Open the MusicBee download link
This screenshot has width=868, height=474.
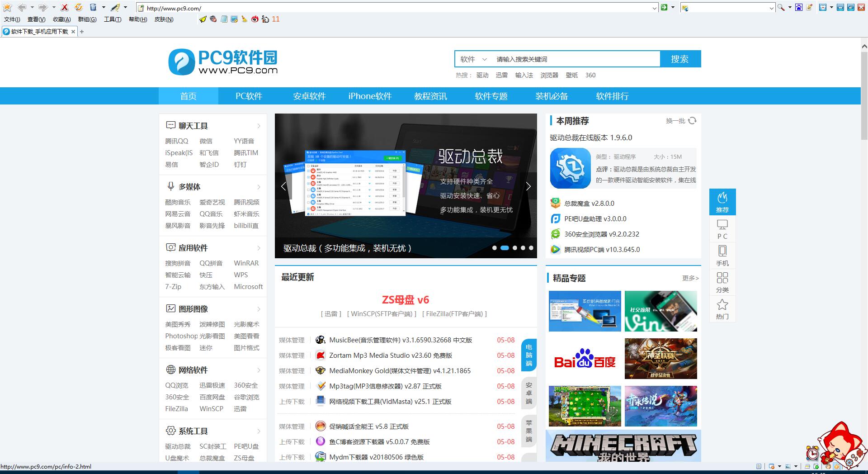401,340
